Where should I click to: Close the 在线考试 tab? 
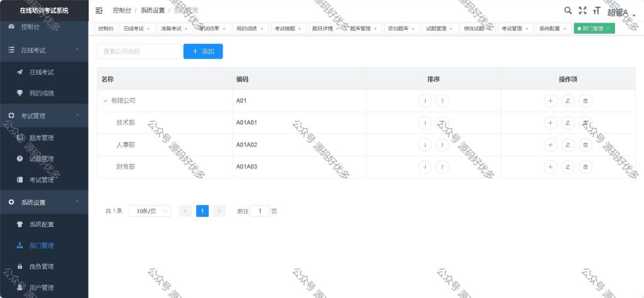pos(148,29)
